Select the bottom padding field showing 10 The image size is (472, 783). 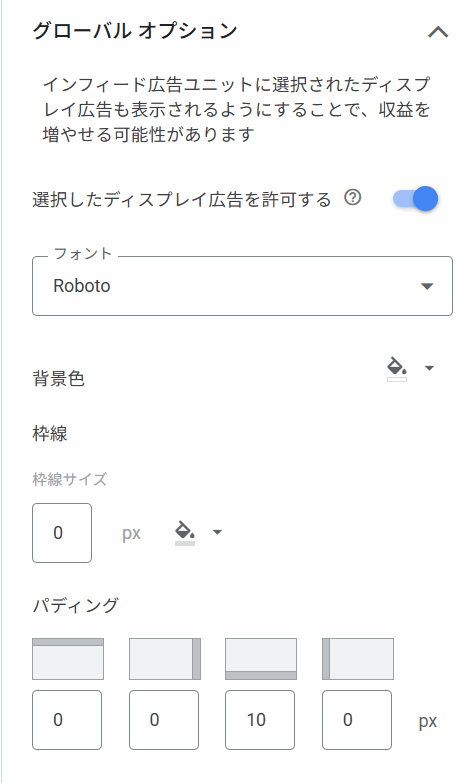point(260,720)
